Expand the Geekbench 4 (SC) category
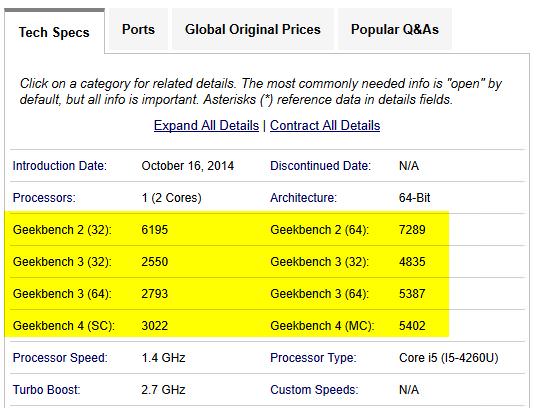 pyautogui.click(x=64, y=326)
